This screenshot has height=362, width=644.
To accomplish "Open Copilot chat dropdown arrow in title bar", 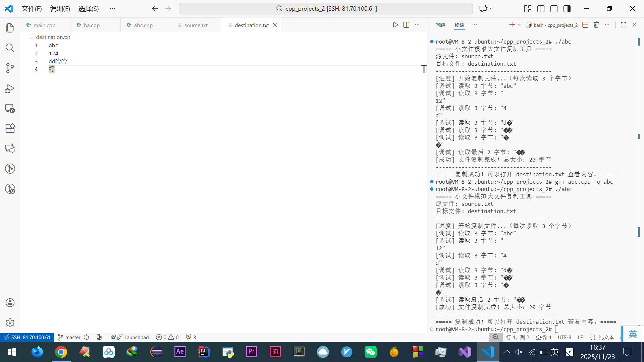I will click(491, 9).
